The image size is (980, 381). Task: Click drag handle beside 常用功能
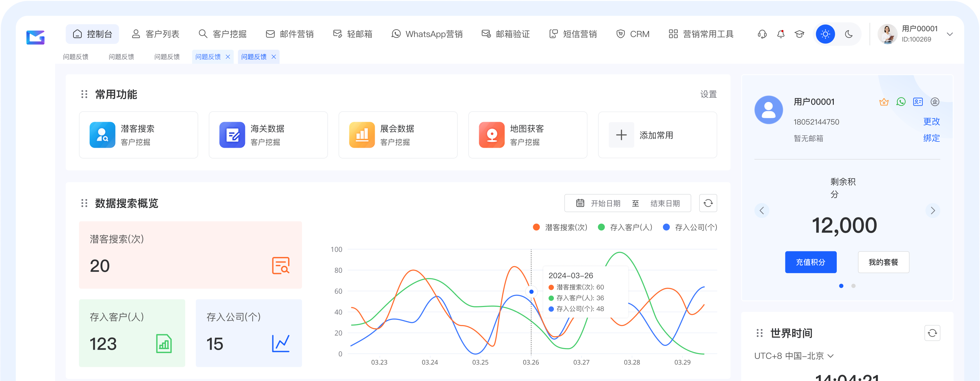[84, 94]
